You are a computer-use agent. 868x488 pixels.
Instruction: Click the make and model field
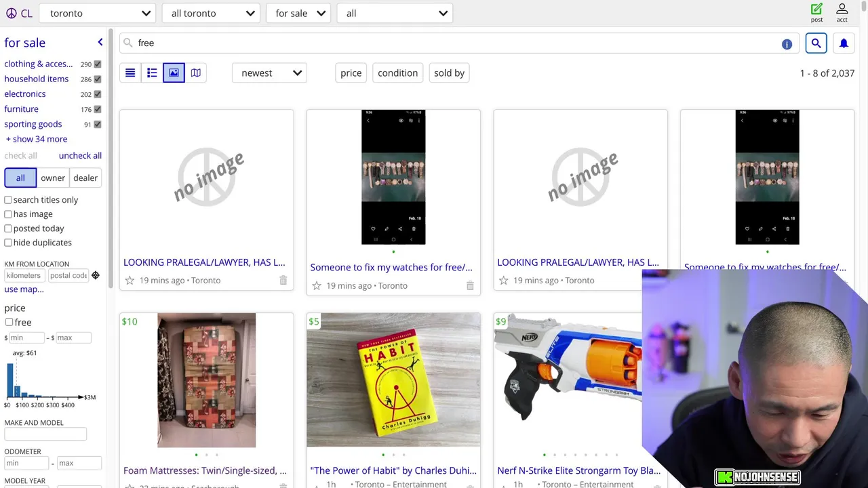(45, 434)
